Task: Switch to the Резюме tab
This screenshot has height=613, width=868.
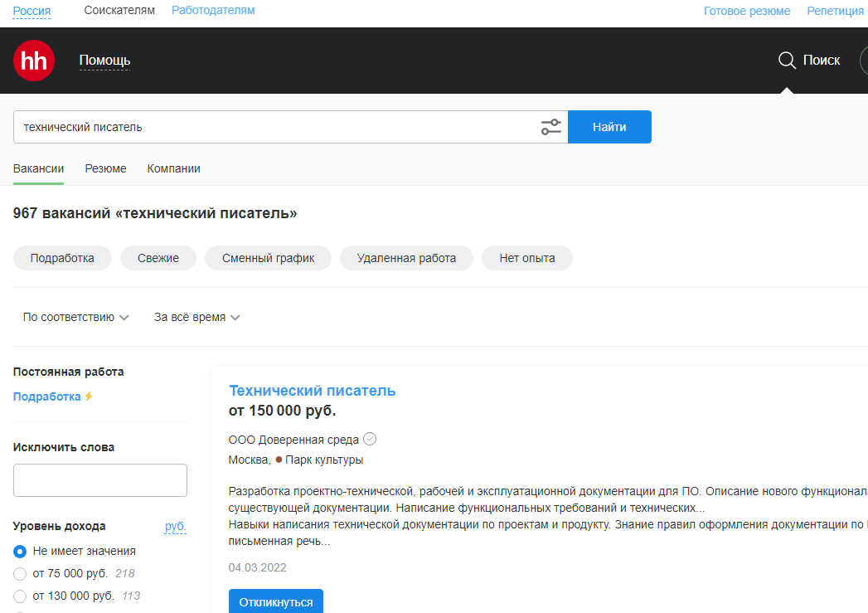Action: (x=105, y=168)
